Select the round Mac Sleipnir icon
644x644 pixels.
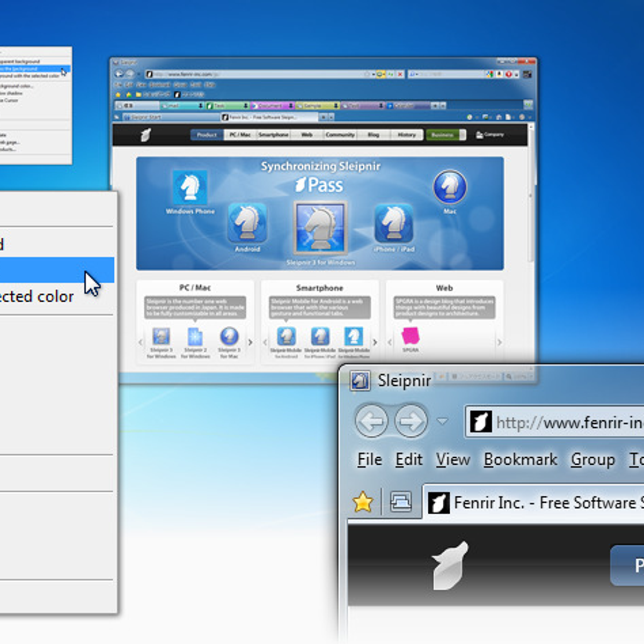pyautogui.click(x=450, y=187)
